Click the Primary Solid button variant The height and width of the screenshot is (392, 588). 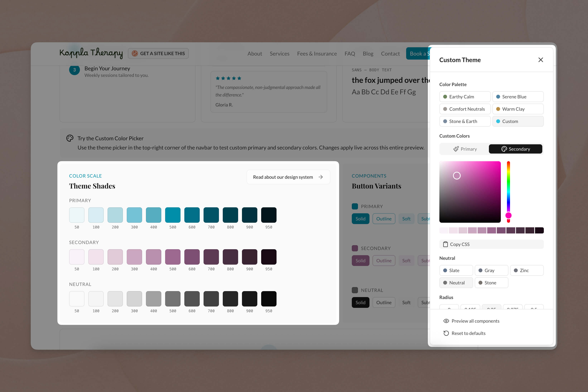[360, 219]
